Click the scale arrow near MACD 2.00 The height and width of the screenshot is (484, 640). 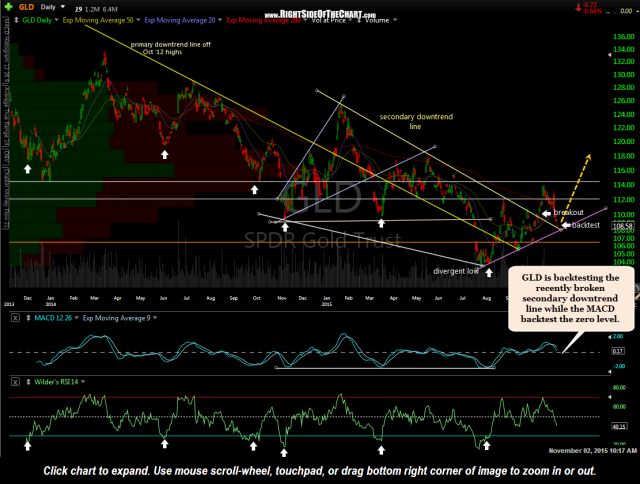pyautogui.click(x=610, y=337)
